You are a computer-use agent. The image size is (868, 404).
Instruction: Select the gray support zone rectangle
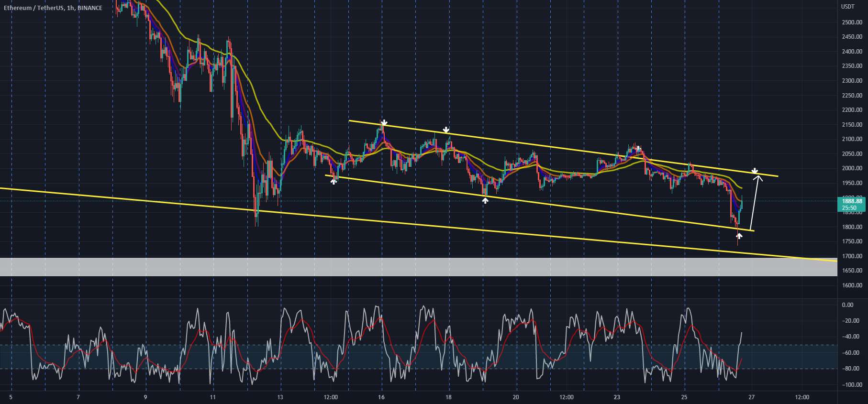419,267
